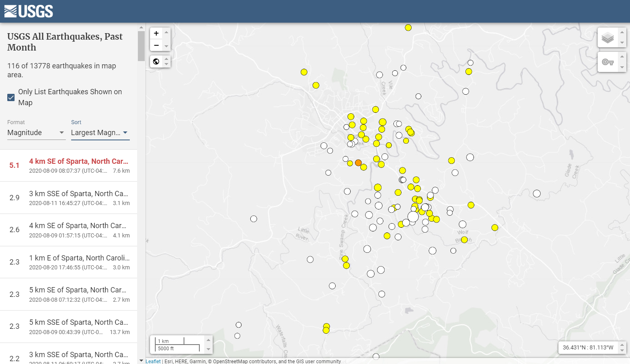The image size is (630, 364).
Task: Click the down arrow next to the legend key
Action: (622, 67)
